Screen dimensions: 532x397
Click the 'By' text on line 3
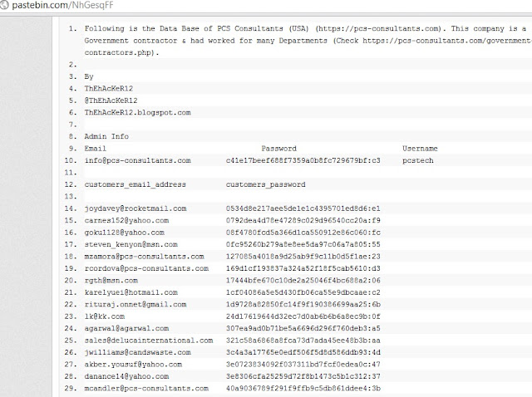tap(89, 76)
